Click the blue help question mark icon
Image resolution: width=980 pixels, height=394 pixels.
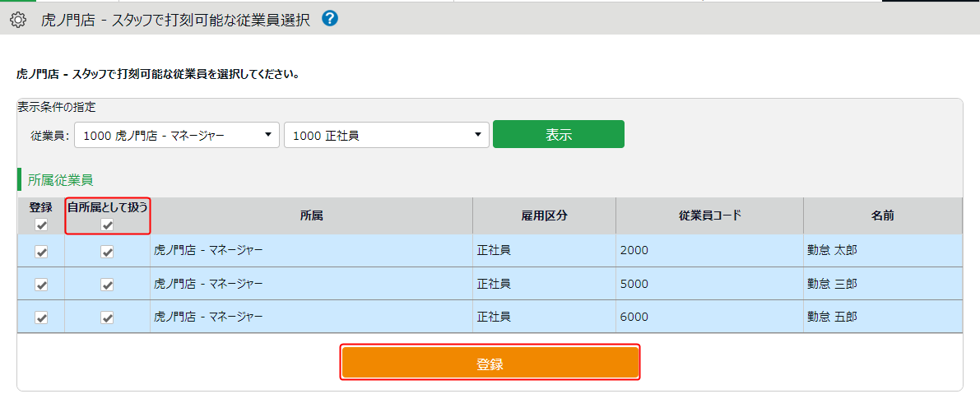330,19
